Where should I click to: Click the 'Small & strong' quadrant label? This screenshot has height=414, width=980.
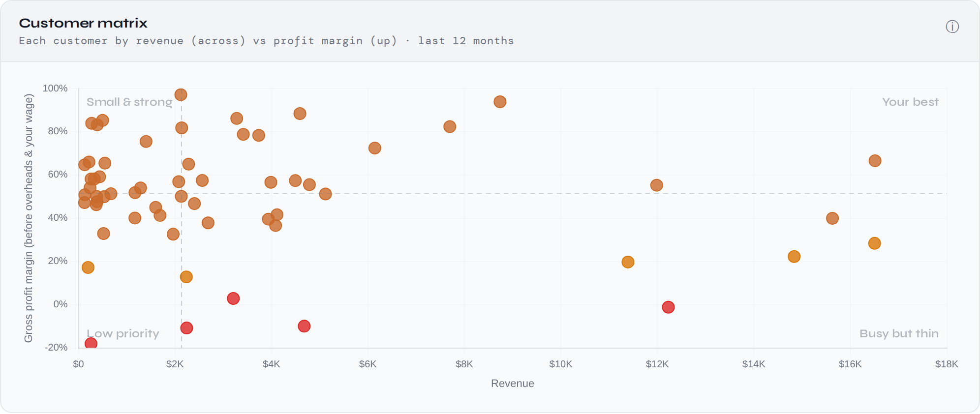[x=129, y=102]
